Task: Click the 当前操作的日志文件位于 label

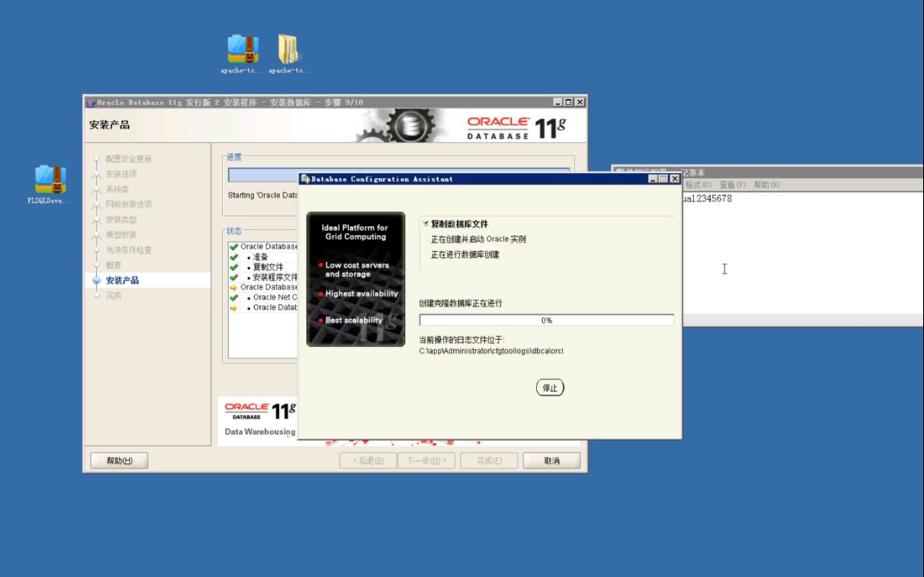Action: click(462, 339)
